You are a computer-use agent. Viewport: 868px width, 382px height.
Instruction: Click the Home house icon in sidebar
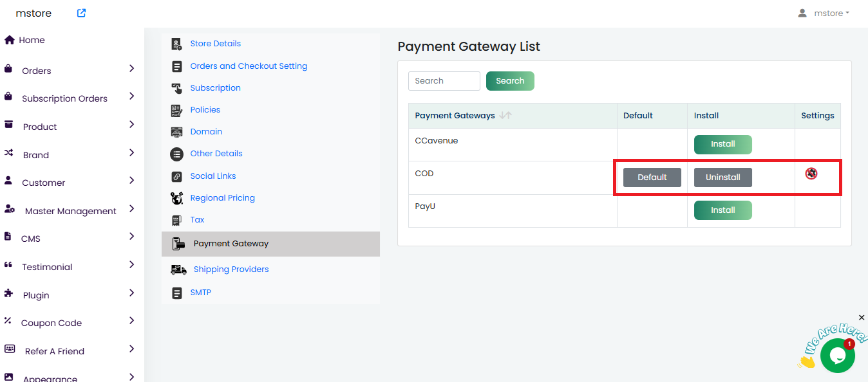pyautogui.click(x=10, y=40)
